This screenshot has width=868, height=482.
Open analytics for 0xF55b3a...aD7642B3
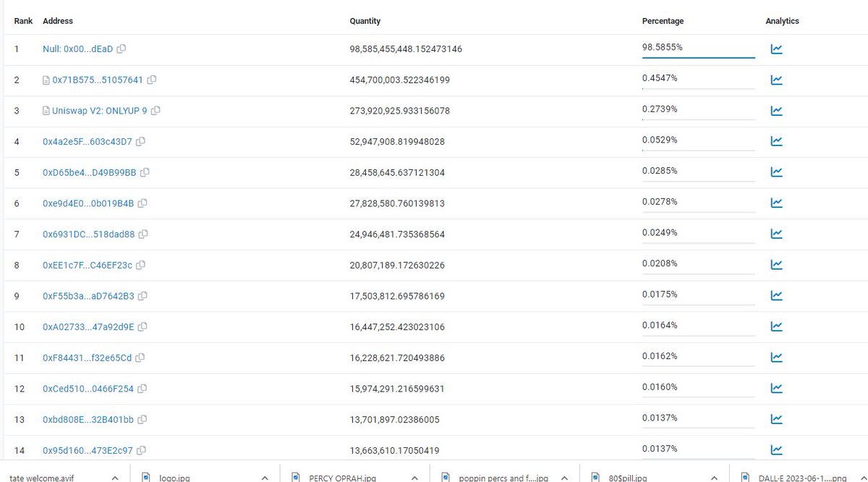pyautogui.click(x=776, y=295)
